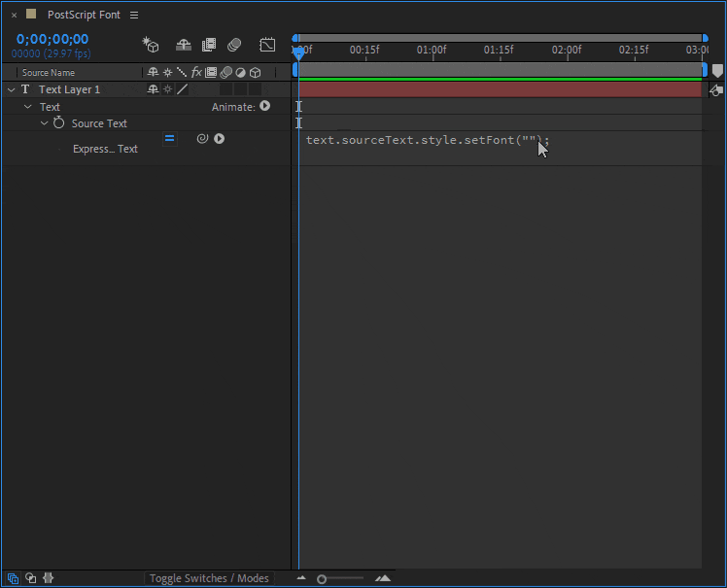Select the Source Text property label
Image resolution: width=727 pixels, height=588 pixels.
pos(99,123)
